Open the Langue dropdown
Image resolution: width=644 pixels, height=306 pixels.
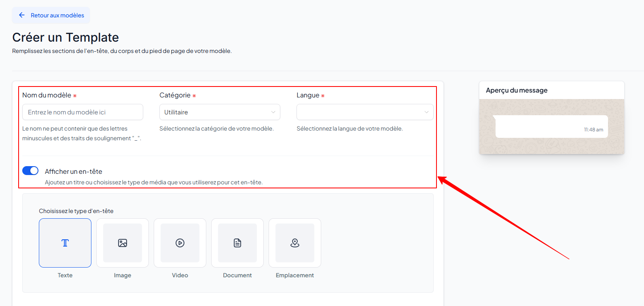click(365, 112)
